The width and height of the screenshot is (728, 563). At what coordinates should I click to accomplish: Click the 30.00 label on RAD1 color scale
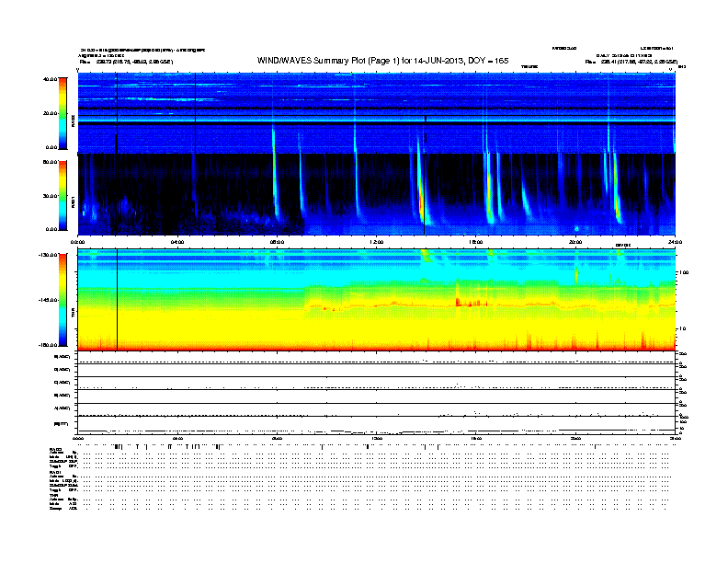[x=50, y=196]
